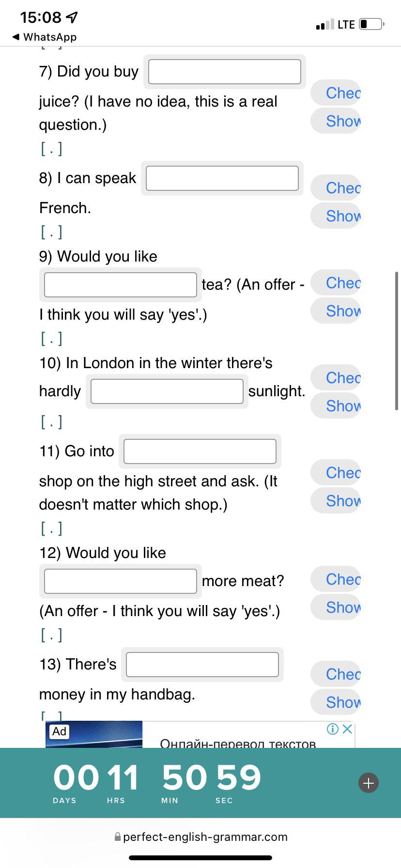Type an answer for question 7 juice

click(224, 72)
